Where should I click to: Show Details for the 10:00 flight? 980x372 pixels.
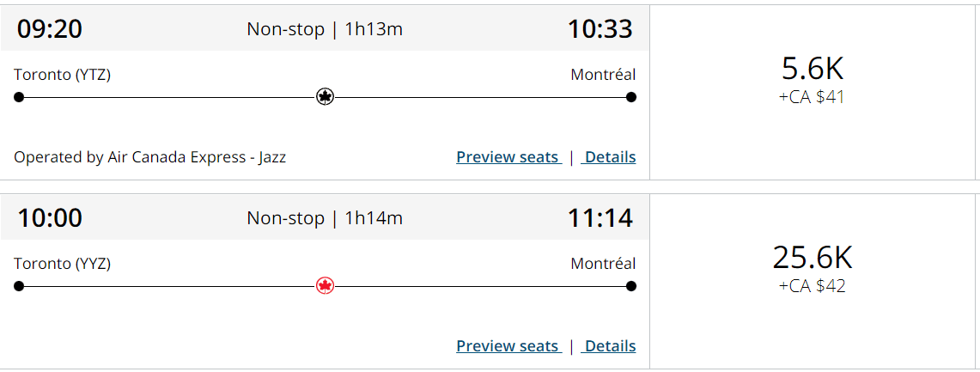(x=610, y=346)
